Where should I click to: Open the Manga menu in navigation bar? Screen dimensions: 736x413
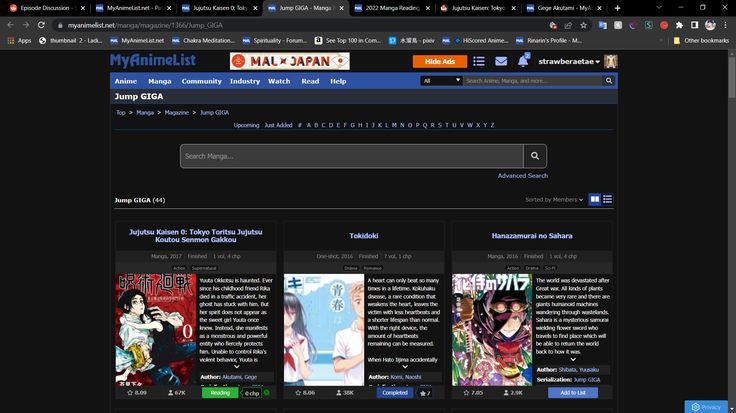click(x=160, y=81)
